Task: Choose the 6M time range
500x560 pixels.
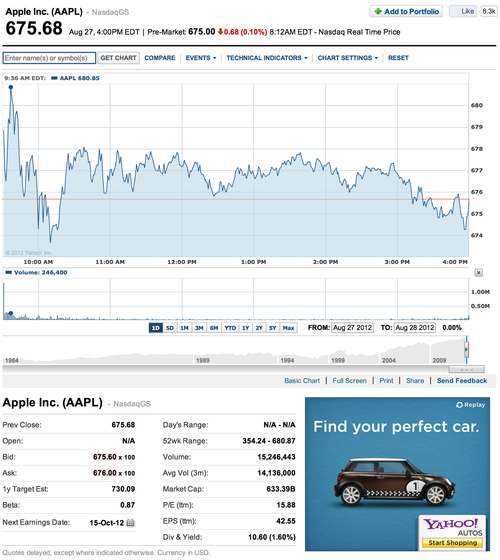Action: pos(214,328)
